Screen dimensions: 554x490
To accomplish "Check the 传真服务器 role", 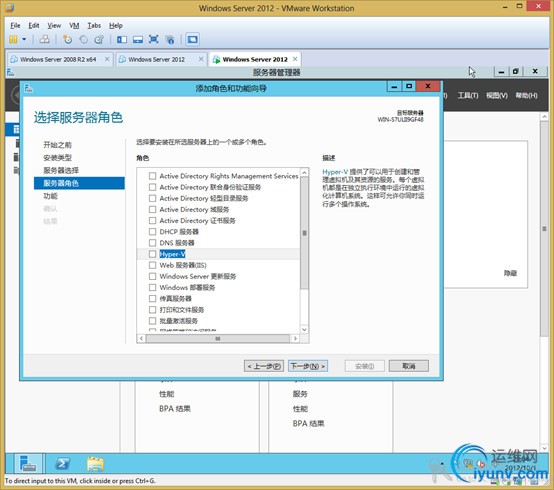I will [152, 299].
